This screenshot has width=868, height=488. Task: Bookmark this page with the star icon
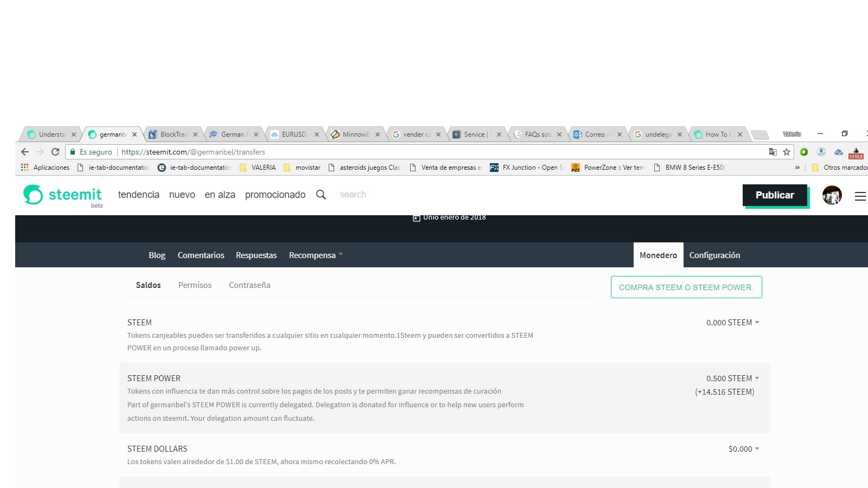(787, 152)
